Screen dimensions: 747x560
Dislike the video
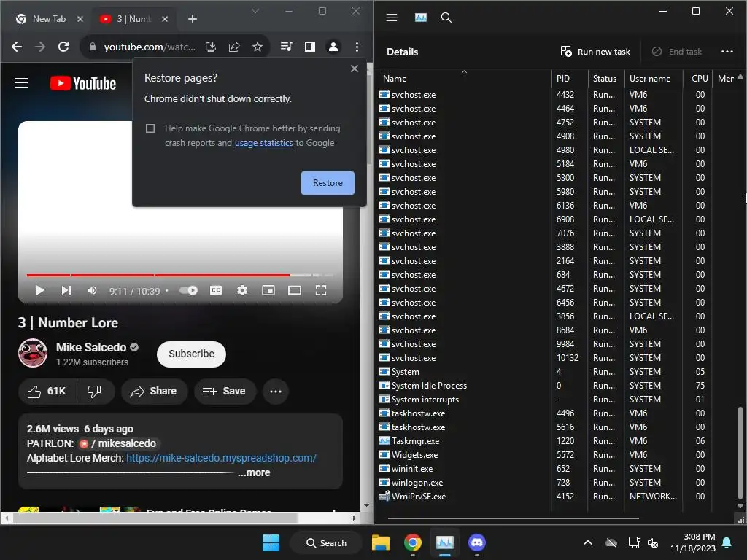[94, 392]
